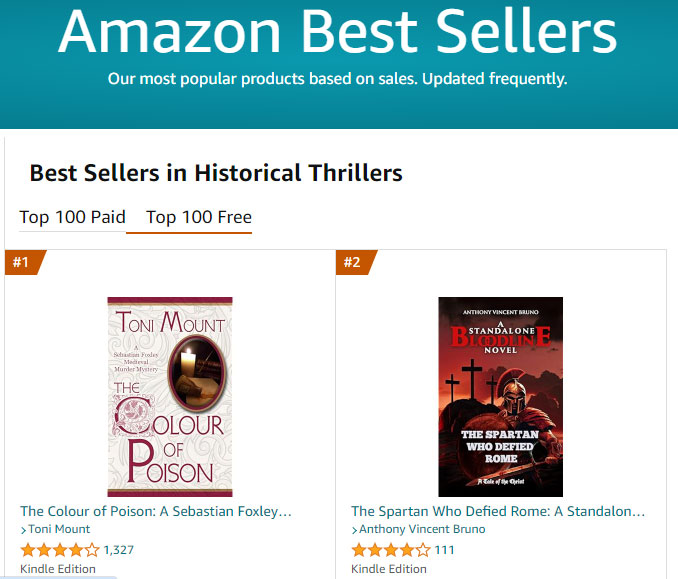This screenshot has width=678, height=579.
Task: Click Kindle Edition under the Spartan book
Action: (389, 569)
